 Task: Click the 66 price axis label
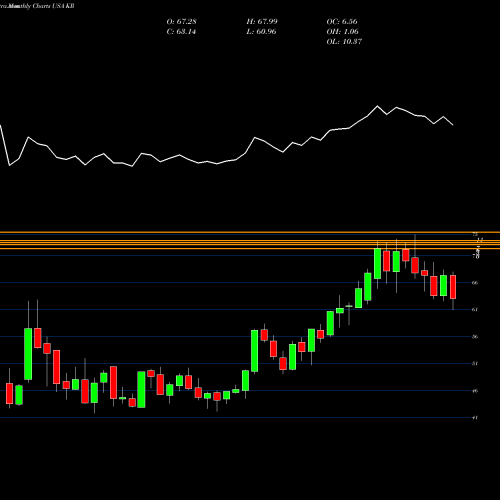475,283
